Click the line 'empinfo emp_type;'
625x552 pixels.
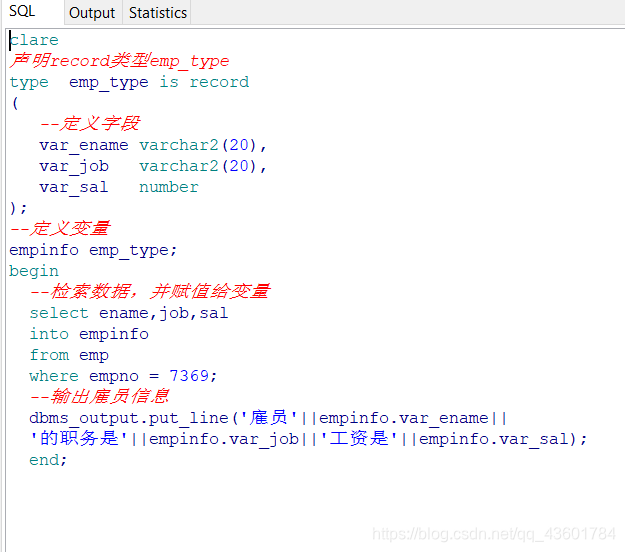(93, 250)
